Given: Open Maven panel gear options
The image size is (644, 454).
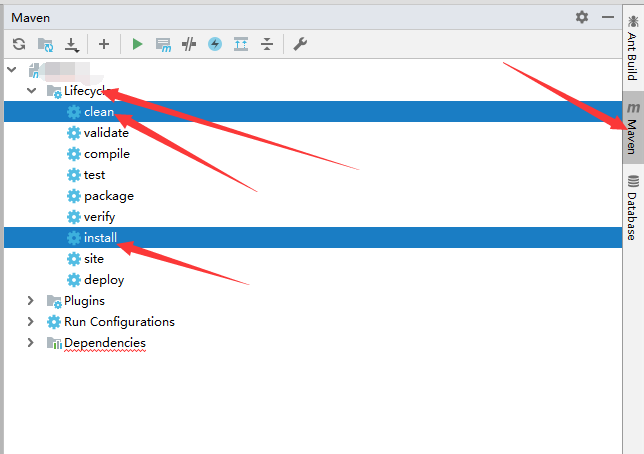Looking at the screenshot, I should [x=582, y=17].
